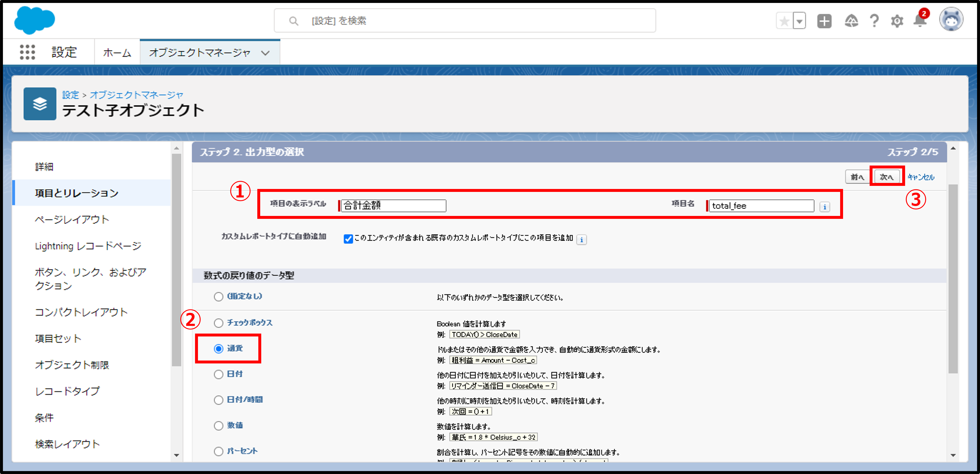Click info icon next to 項目名 field
This screenshot has height=474, width=980.
(x=824, y=207)
